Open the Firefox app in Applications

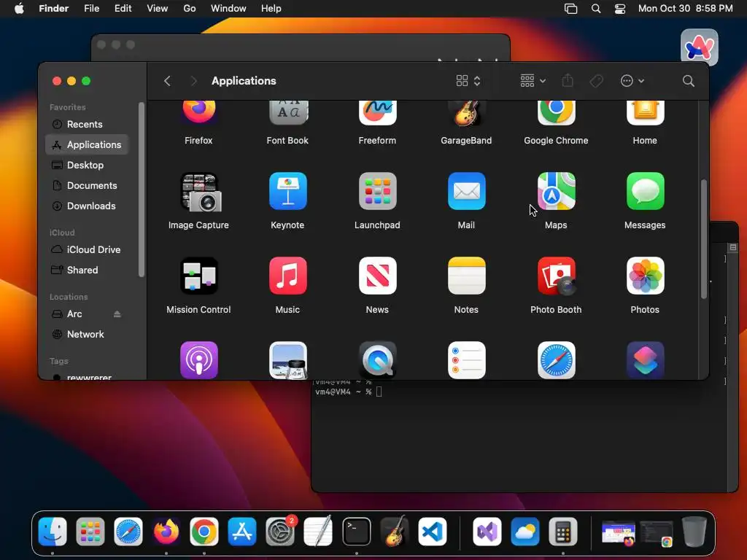click(198, 112)
